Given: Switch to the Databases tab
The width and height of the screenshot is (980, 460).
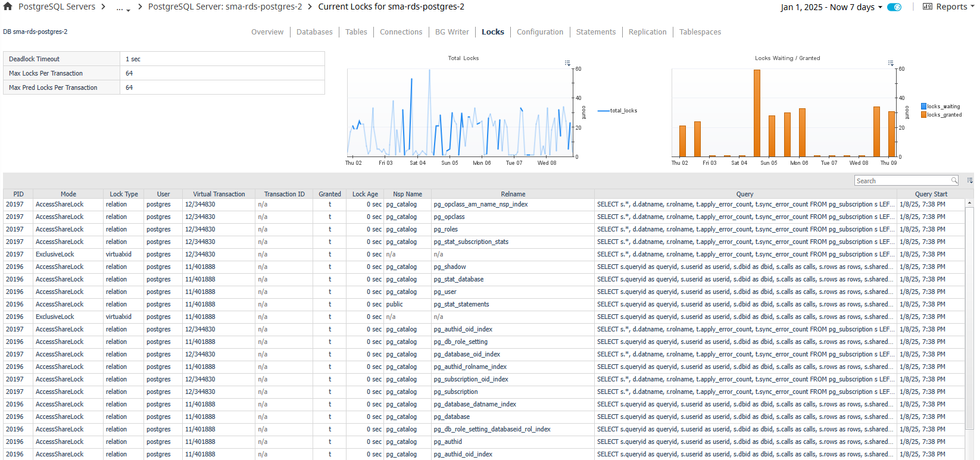Looking at the screenshot, I should [314, 32].
